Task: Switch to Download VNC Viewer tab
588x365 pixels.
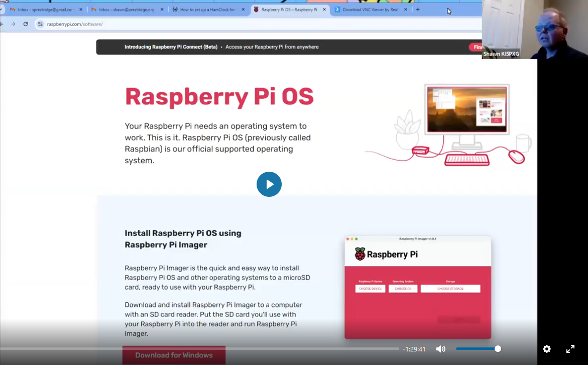Action: tap(369, 10)
